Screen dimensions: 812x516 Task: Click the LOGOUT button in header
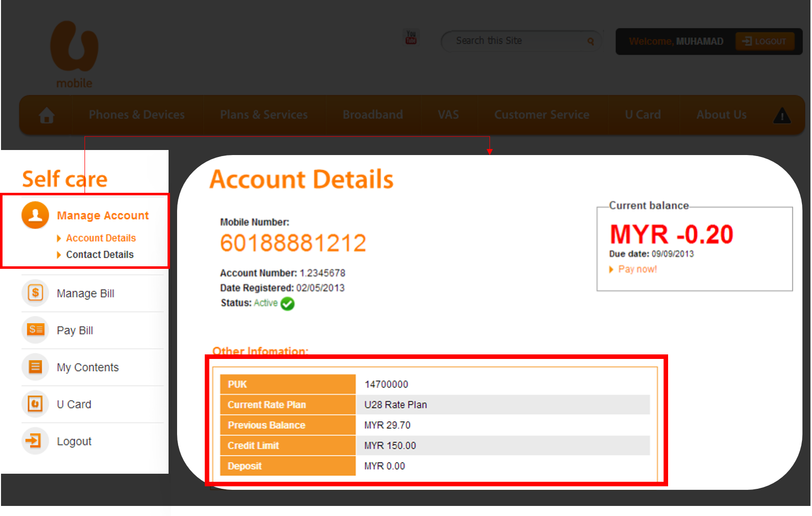tap(765, 41)
